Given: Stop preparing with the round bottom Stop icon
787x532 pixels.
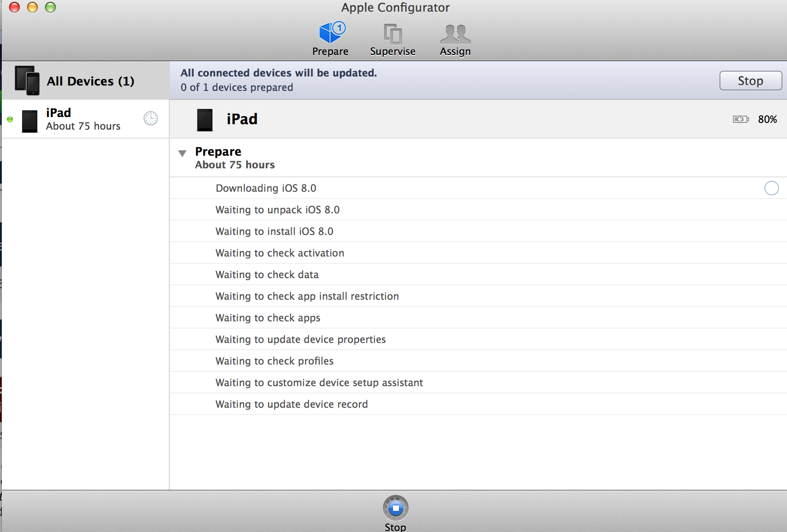Looking at the screenshot, I should [x=396, y=508].
